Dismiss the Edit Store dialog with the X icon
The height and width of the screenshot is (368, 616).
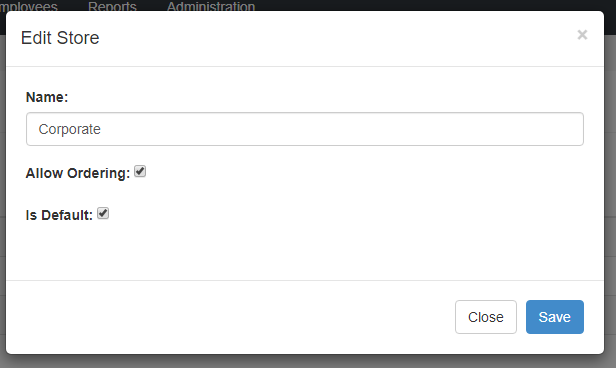click(x=582, y=35)
